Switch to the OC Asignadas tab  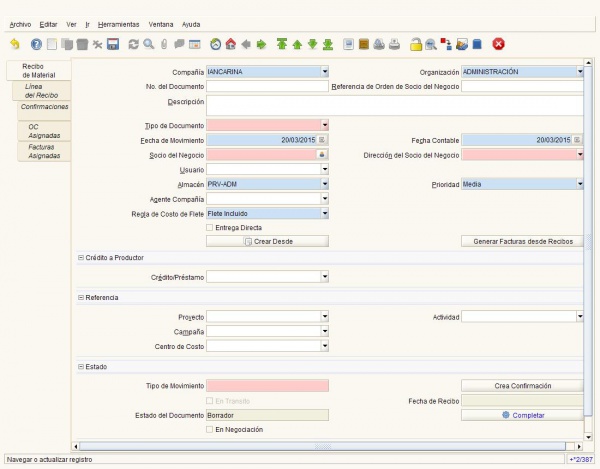(44, 131)
